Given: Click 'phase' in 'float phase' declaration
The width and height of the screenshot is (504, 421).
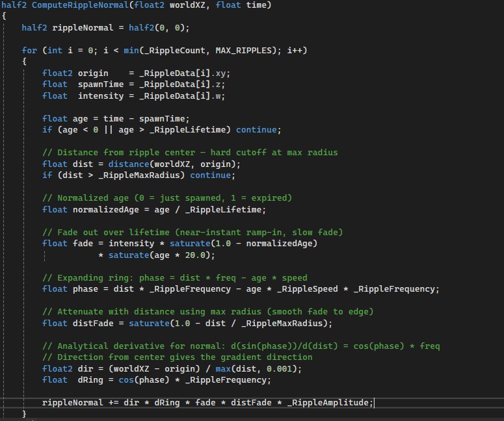Looking at the screenshot, I should [x=85, y=289].
